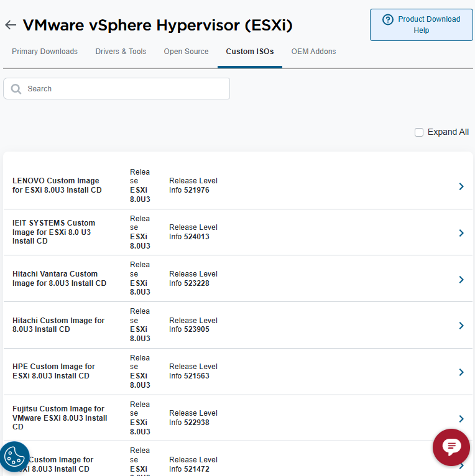This screenshot has width=475, height=476.
Task: Click Release Level Info 522938
Action: click(193, 418)
